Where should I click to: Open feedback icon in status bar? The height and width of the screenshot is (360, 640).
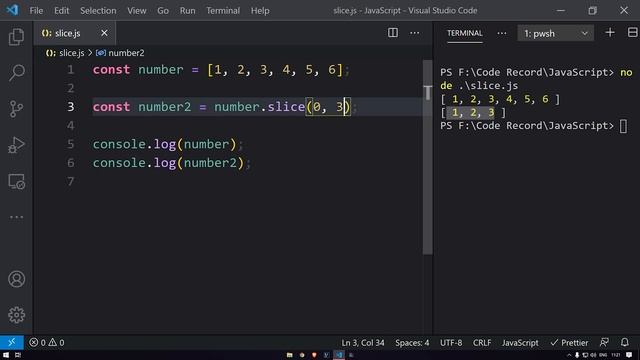(604, 342)
